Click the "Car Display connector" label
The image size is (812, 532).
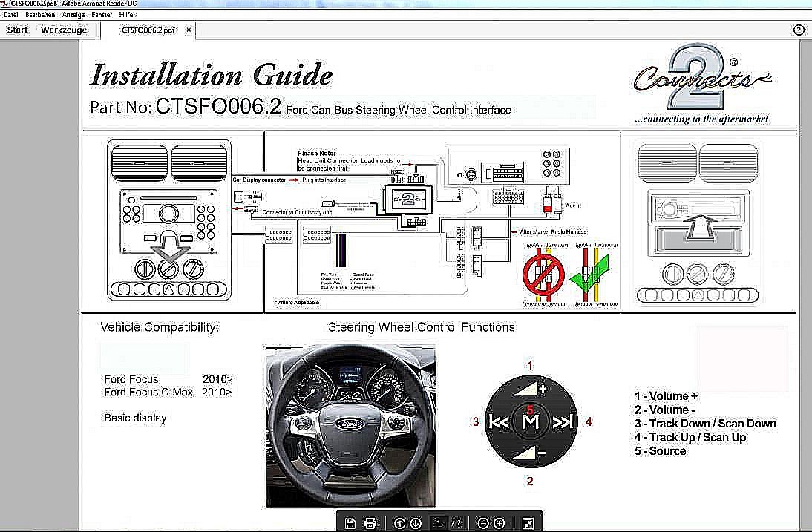[x=259, y=180]
